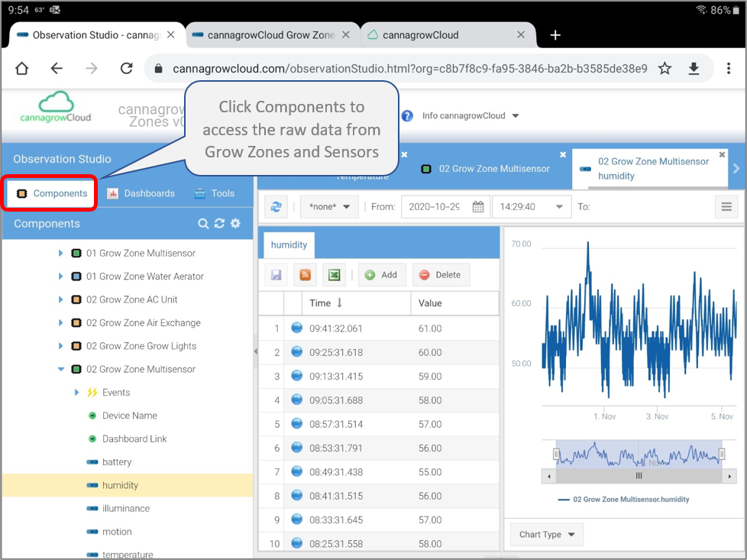Open the Tools tab
Viewport: 747px width, 560px height.
coord(215,193)
